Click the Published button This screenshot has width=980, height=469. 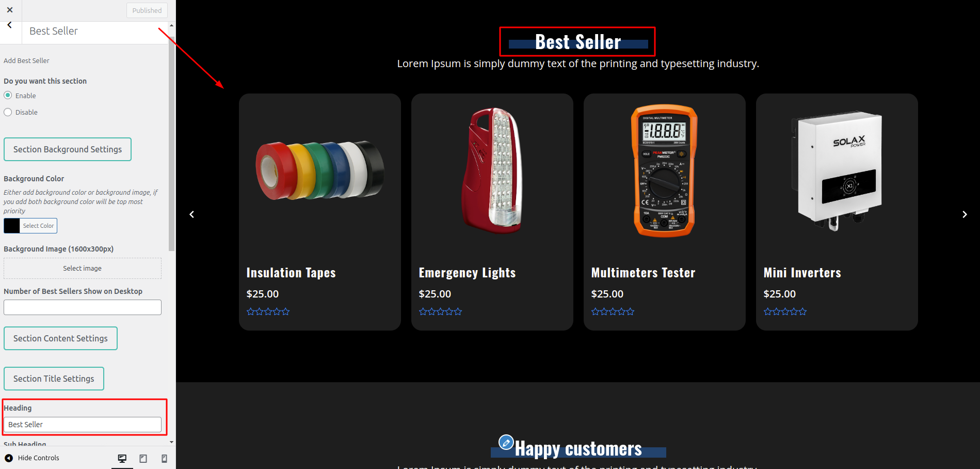pyautogui.click(x=147, y=10)
